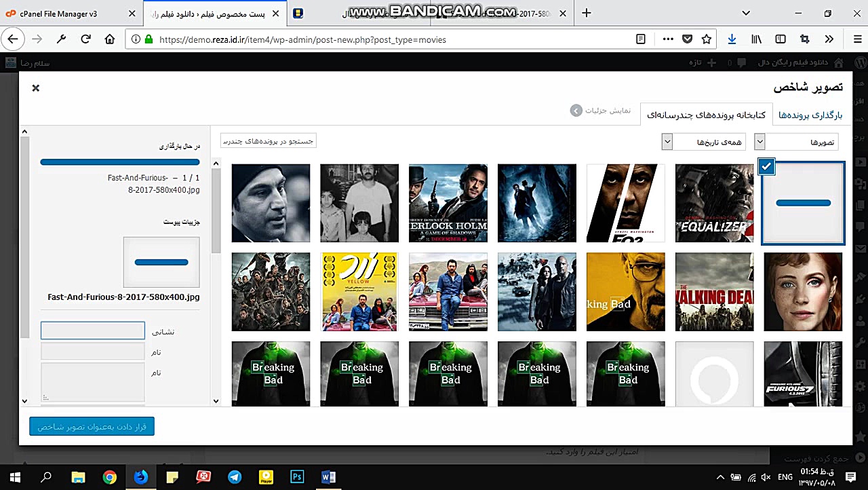Toggle reader view in the address bar
The image size is (868, 490).
641,39
